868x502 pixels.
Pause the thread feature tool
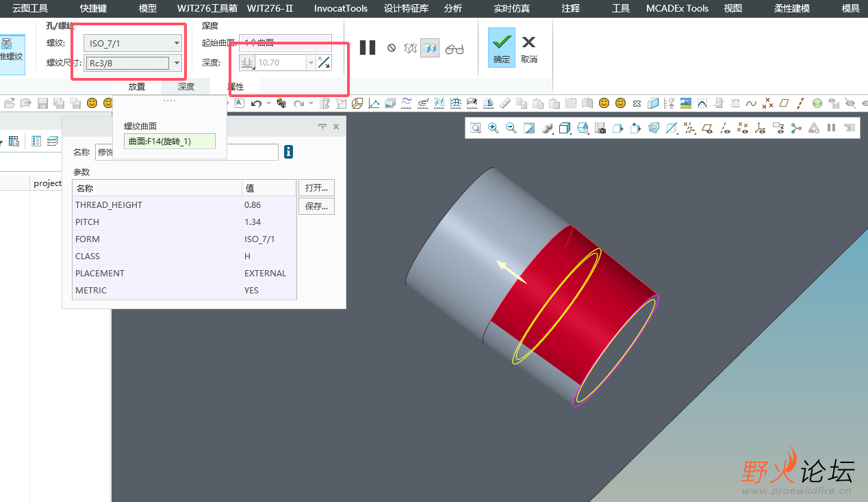[x=368, y=48]
